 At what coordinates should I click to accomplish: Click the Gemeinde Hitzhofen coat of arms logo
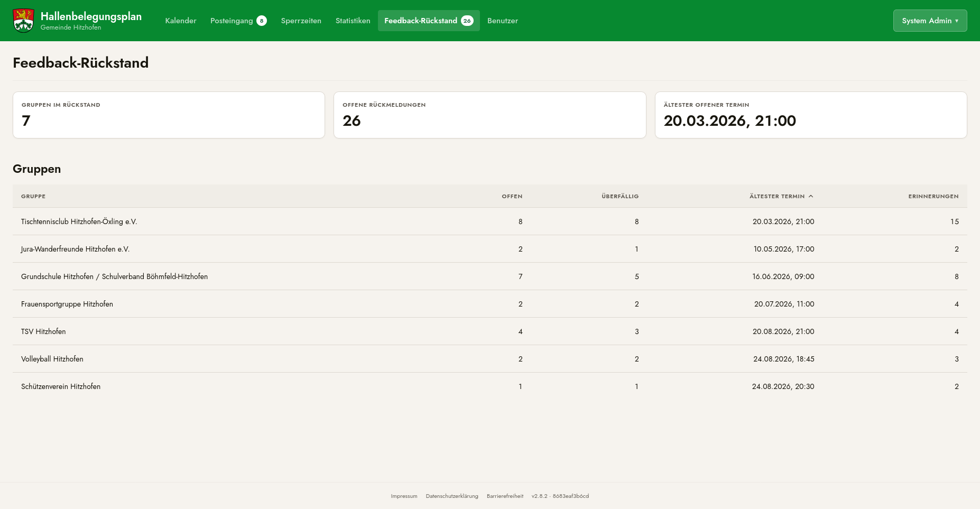pos(23,21)
